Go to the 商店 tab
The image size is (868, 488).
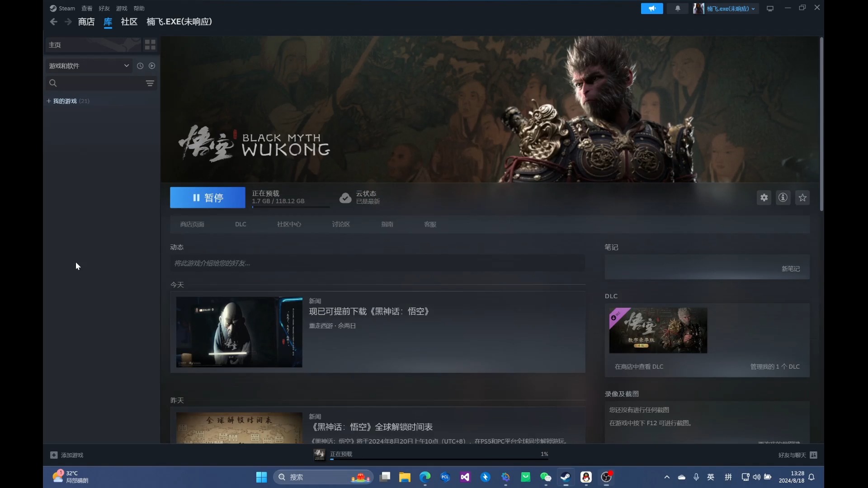pyautogui.click(x=86, y=22)
